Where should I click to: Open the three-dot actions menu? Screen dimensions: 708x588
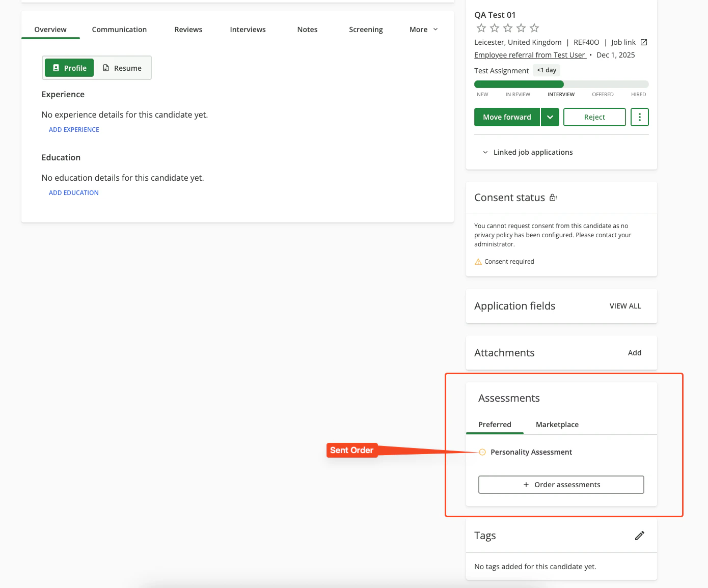[x=640, y=117]
